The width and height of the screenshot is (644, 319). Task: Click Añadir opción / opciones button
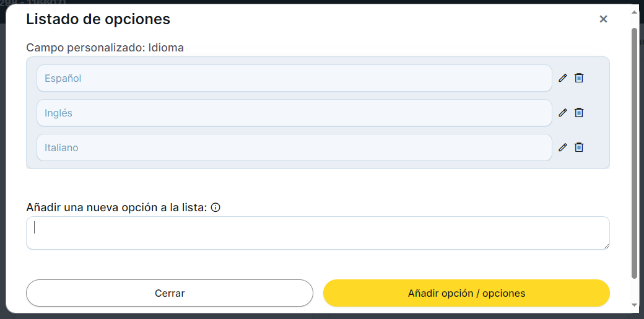coord(466,293)
